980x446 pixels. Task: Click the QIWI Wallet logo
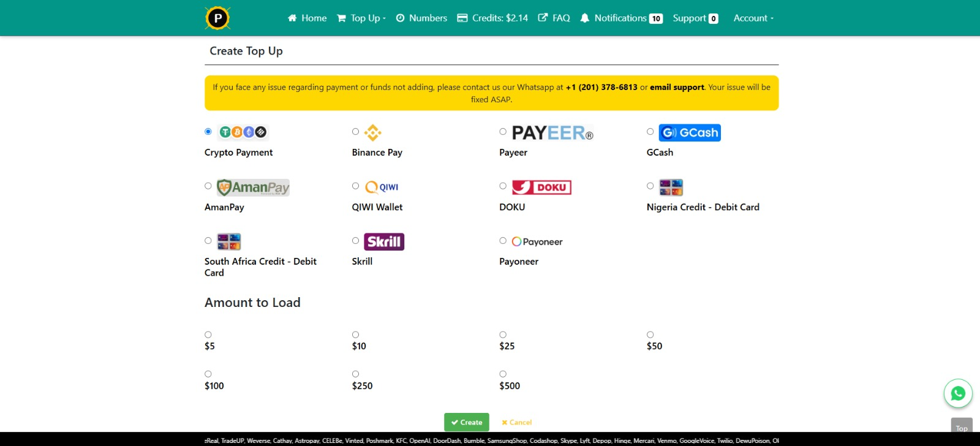point(382,187)
